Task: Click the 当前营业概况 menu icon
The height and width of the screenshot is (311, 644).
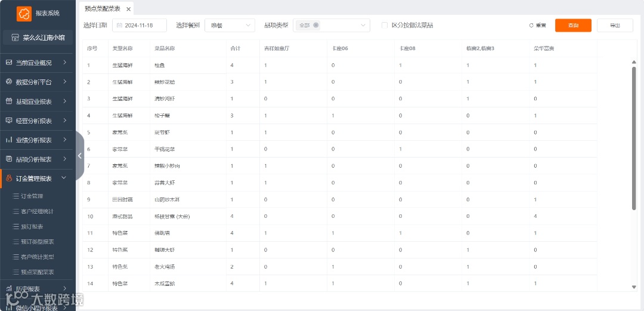Action: (9, 63)
